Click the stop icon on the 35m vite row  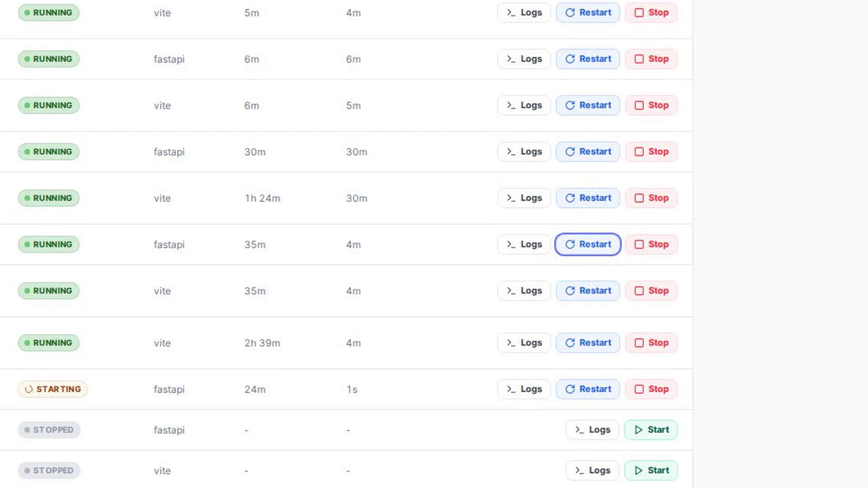click(639, 291)
